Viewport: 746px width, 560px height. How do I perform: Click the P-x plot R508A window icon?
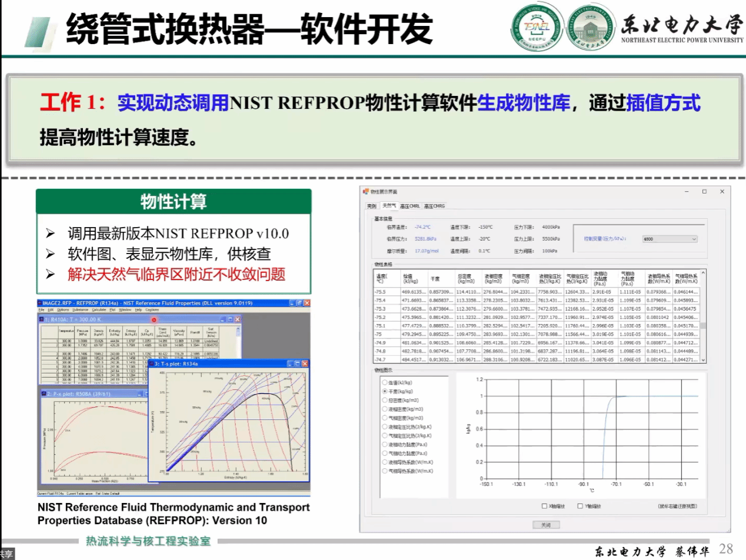point(43,394)
